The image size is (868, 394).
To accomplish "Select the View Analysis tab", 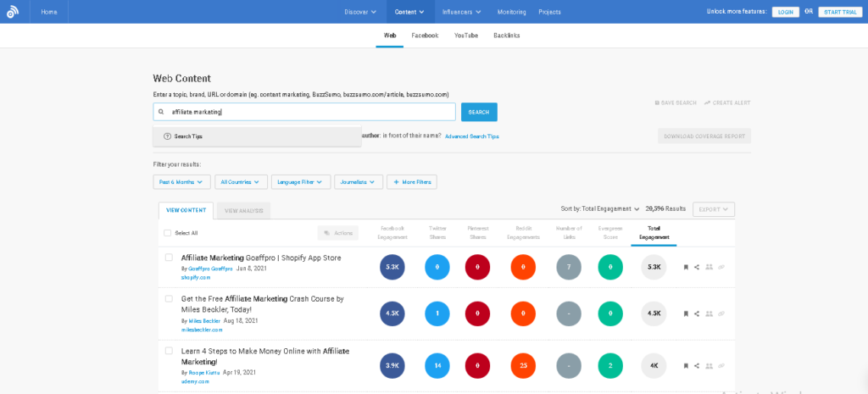I will pyautogui.click(x=243, y=210).
